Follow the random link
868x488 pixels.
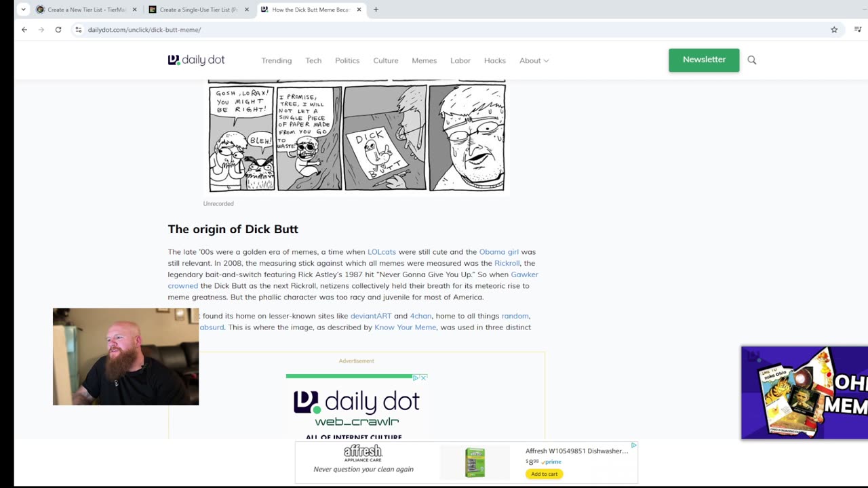pos(515,316)
